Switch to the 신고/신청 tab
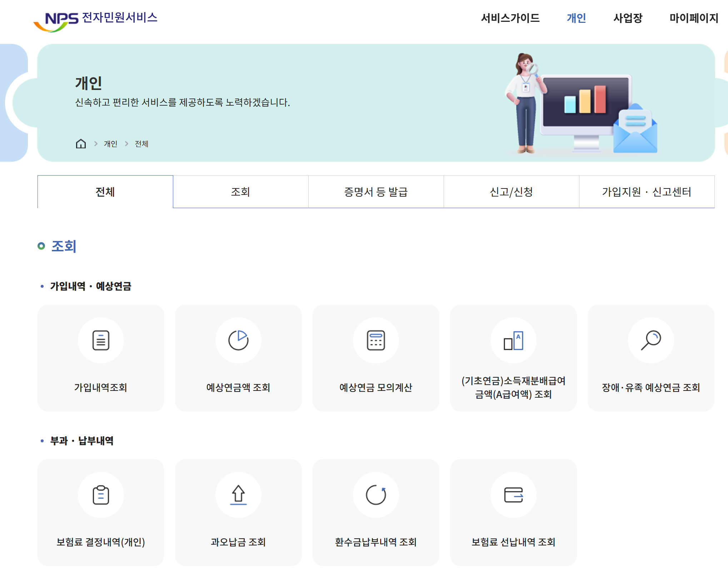Image resolution: width=728 pixels, height=574 pixels. pyautogui.click(x=511, y=192)
